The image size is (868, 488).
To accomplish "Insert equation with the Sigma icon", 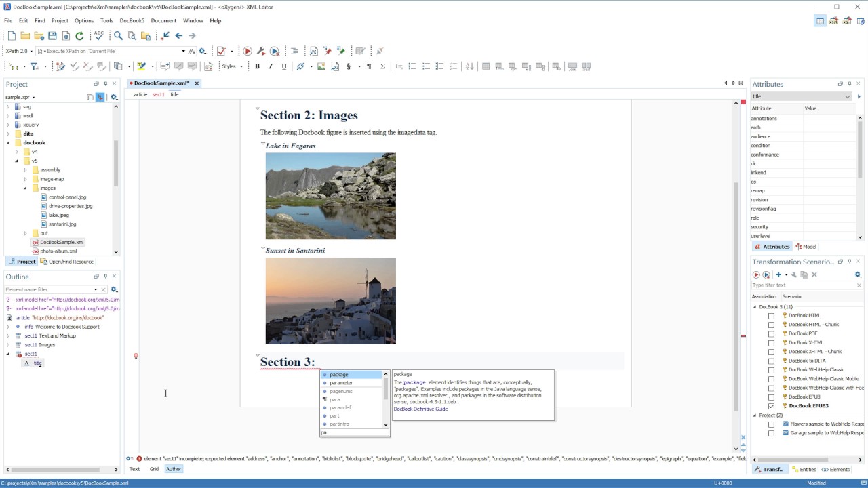I will pos(382,66).
